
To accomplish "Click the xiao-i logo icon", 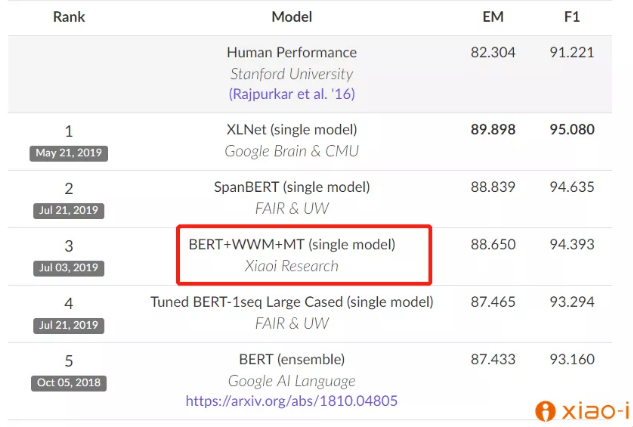I will click(545, 410).
